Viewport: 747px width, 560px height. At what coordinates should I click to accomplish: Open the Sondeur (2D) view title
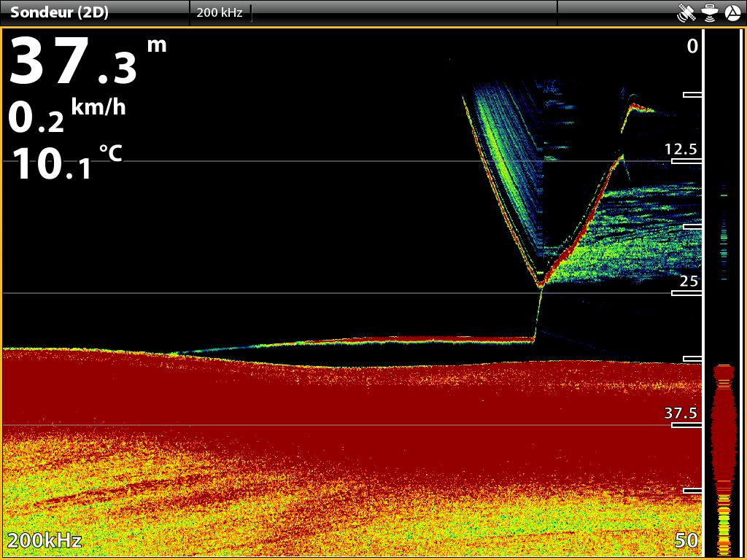59,12
